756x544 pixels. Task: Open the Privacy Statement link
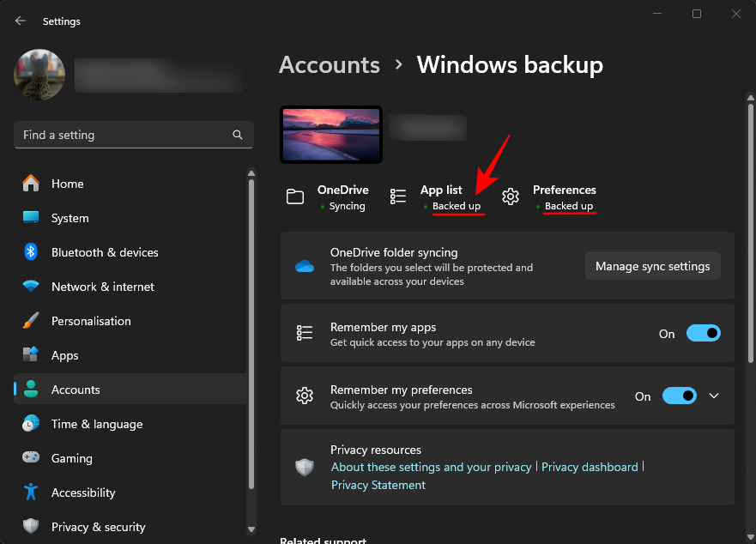coord(378,485)
